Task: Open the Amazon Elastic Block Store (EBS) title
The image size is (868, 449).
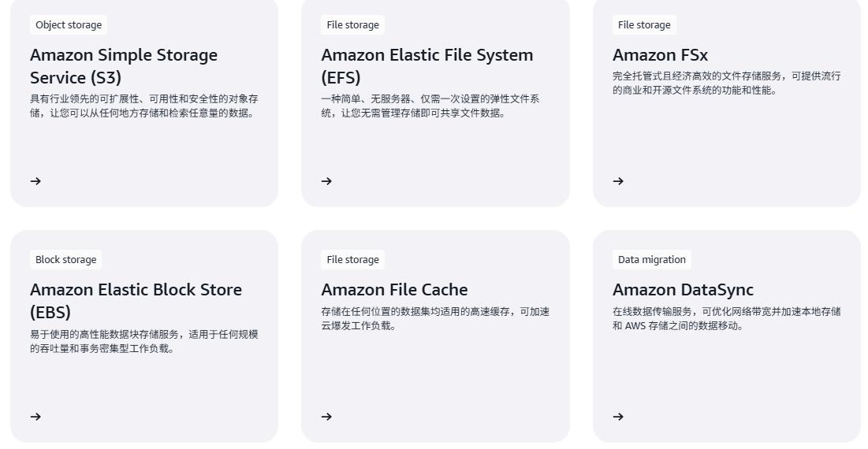Action: 136,301
